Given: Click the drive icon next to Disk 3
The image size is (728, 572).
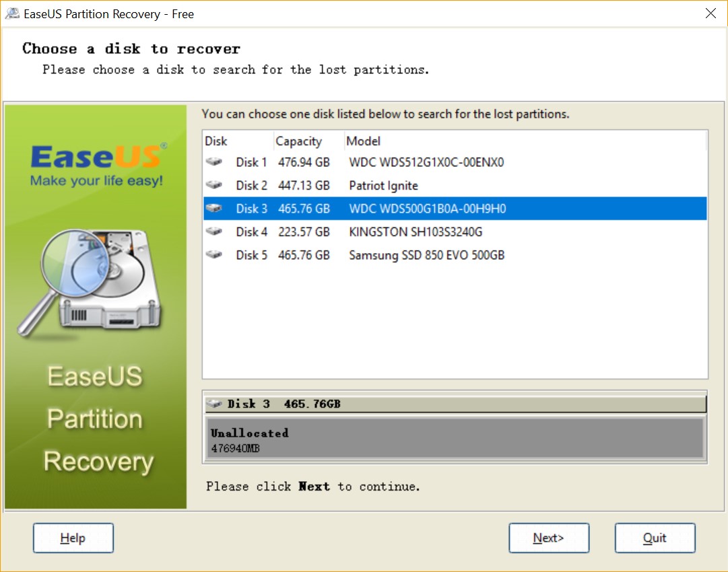Looking at the screenshot, I should click(214, 209).
